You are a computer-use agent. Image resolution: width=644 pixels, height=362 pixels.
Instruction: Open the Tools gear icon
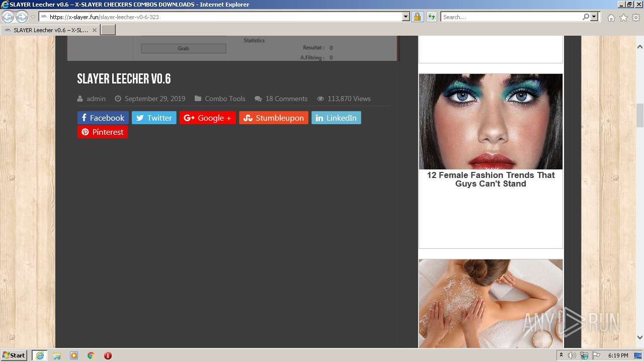[636, 18]
